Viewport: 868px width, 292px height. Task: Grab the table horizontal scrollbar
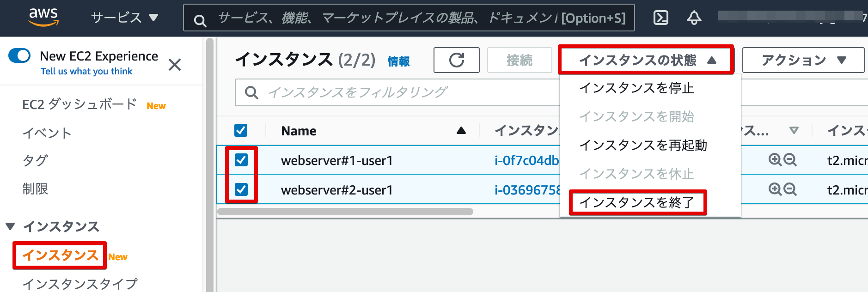(x=345, y=212)
